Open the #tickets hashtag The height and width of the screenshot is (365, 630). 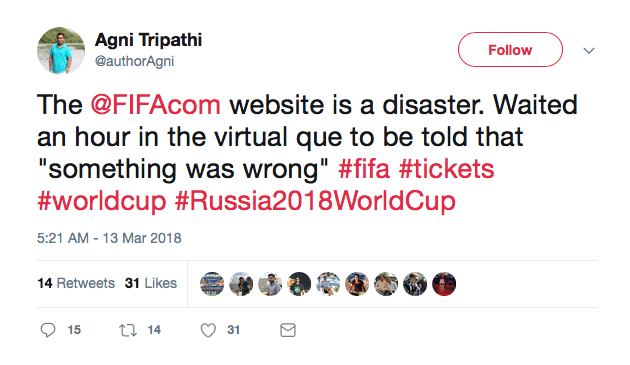446,169
